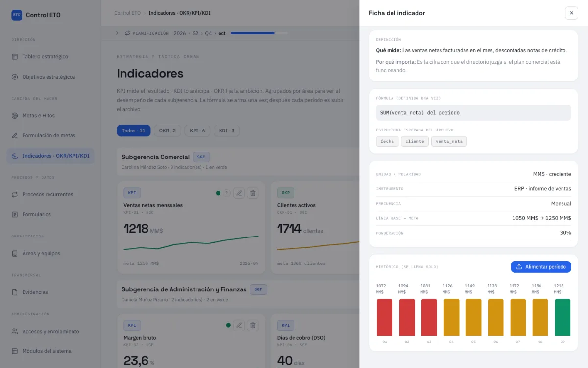Select the Evidencias file icon
Viewport: 588px width, 368px height.
point(15,292)
